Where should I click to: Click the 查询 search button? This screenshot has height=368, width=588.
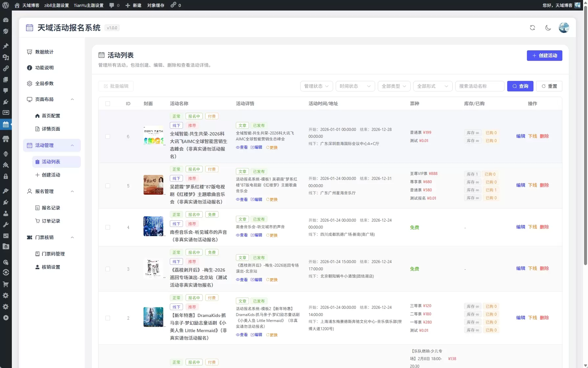point(520,86)
